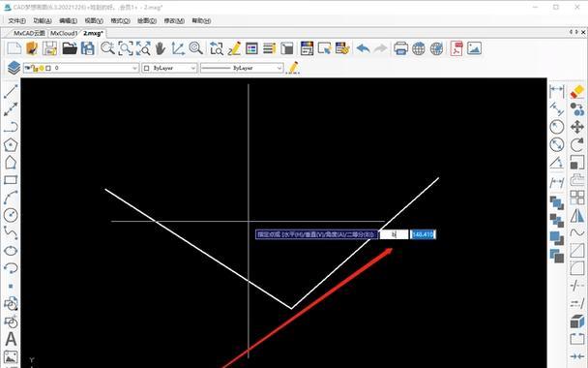Open the ByLayer linetype dropdown
588x368 pixels.
pyautogui.click(x=242, y=68)
